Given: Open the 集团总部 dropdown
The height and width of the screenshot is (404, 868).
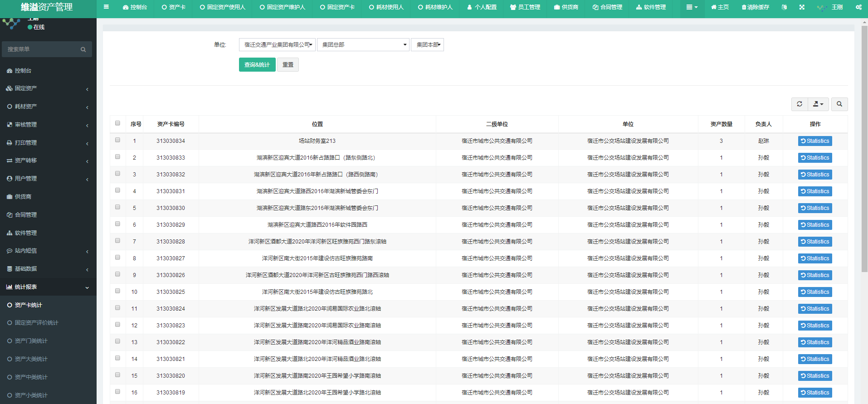Looking at the screenshot, I should (363, 45).
